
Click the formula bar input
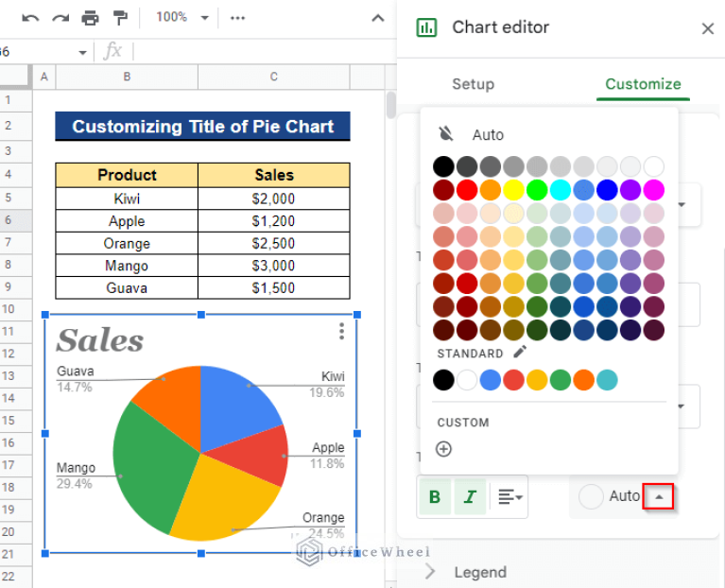264,51
